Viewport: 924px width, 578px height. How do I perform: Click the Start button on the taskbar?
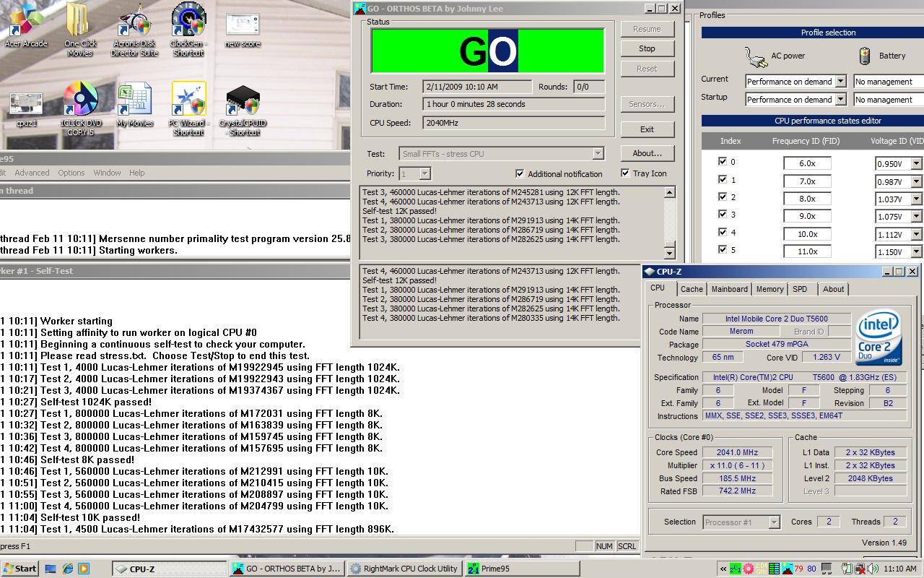20,569
